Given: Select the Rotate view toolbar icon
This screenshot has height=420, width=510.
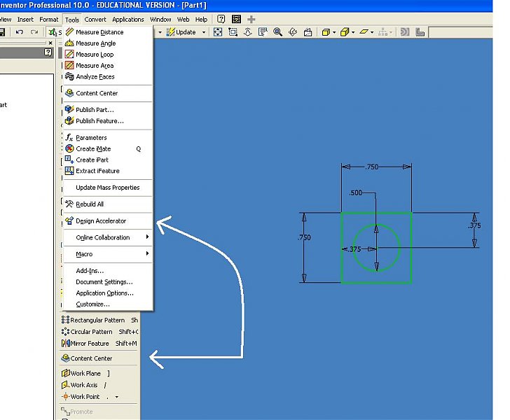Looking at the screenshot, I should pyautogui.click(x=293, y=32).
